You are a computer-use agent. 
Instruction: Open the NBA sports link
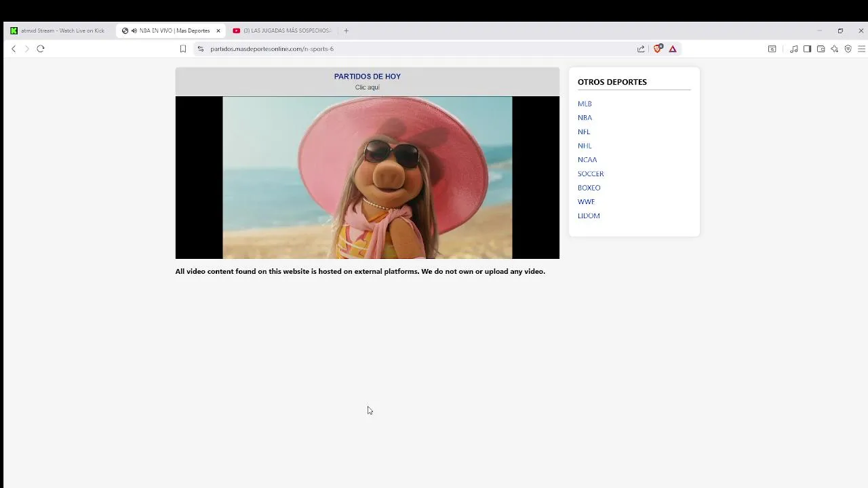(x=585, y=118)
